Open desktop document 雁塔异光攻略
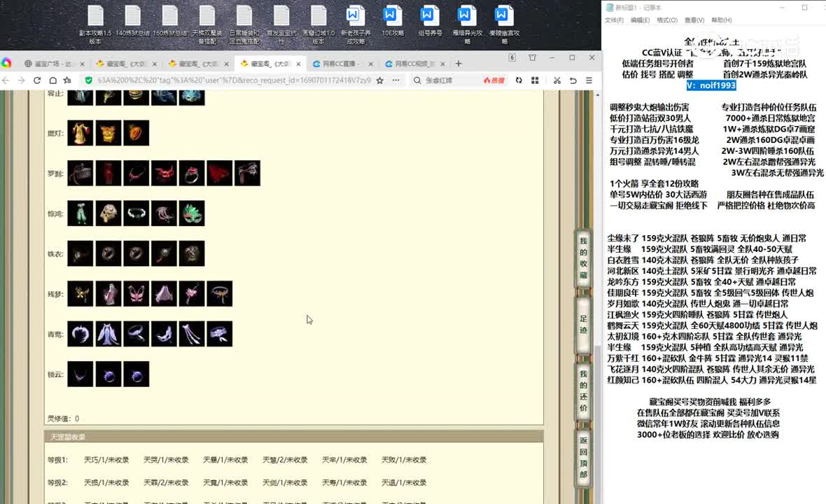826x504 pixels. (467, 24)
